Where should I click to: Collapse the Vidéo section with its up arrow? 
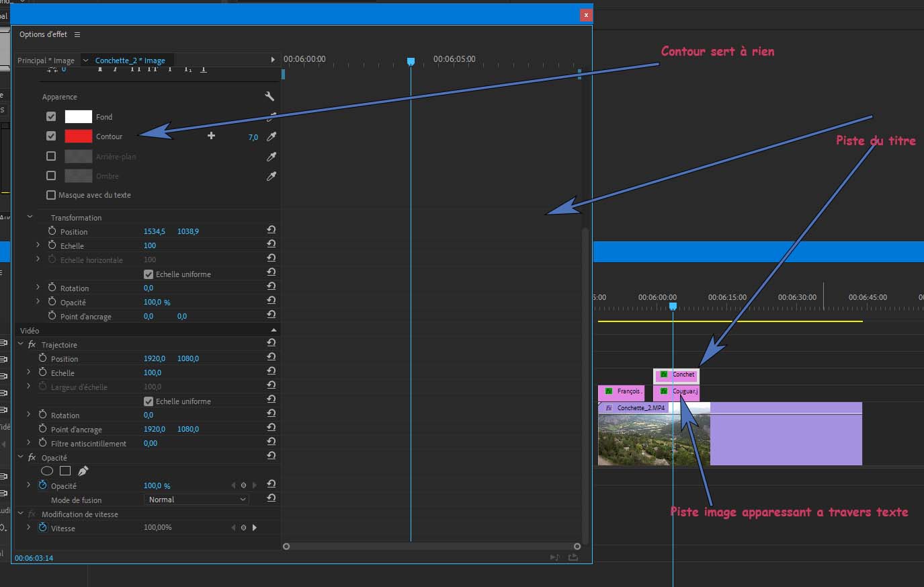(274, 330)
